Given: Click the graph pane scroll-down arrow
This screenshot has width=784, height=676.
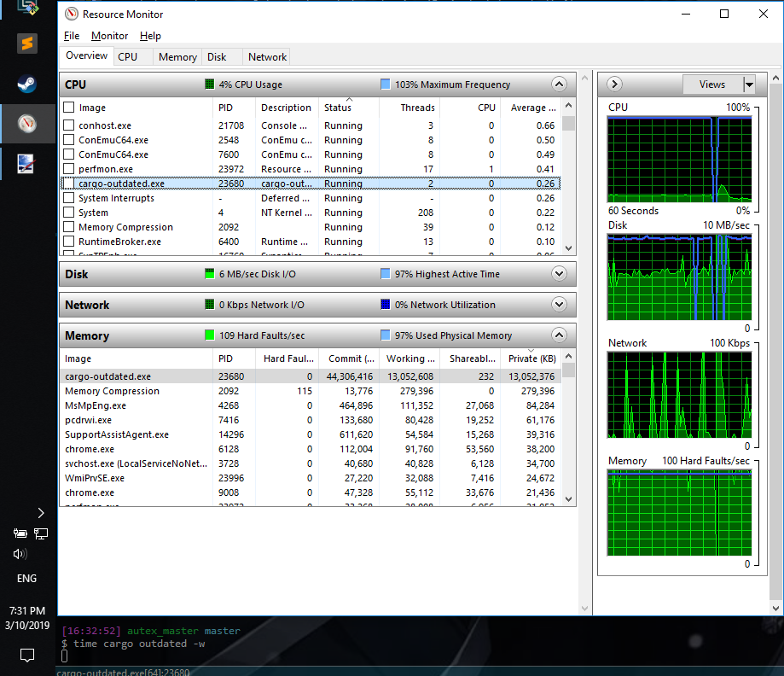Looking at the screenshot, I should [775, 609].
